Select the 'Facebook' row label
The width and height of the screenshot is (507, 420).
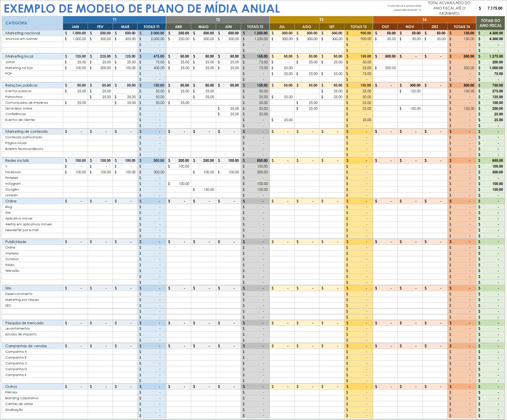pyautogui.click(x=13, y=172)
